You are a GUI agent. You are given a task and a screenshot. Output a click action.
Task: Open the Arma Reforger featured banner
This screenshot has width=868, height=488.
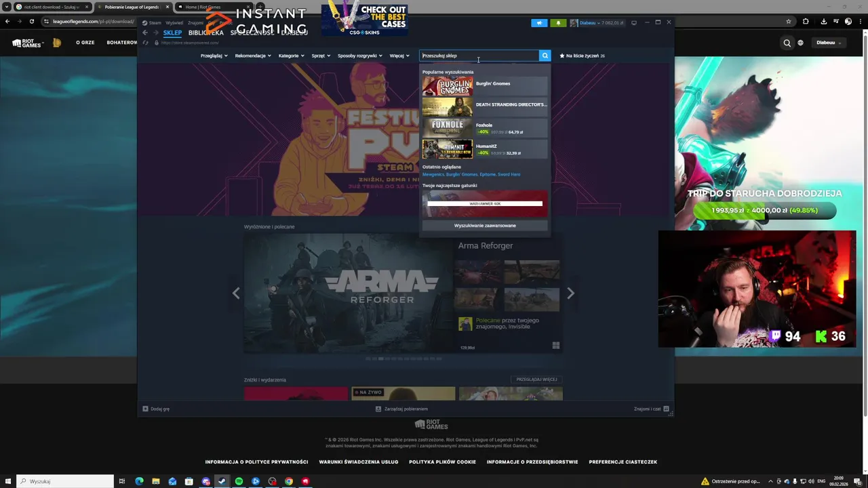(349, 293)
